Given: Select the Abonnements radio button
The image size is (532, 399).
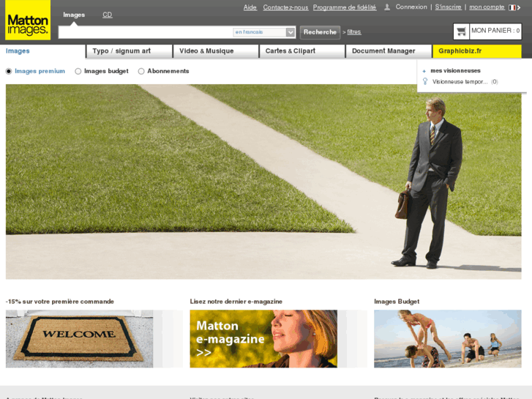Looking at the screenshot, I should [x=141, y=71].
